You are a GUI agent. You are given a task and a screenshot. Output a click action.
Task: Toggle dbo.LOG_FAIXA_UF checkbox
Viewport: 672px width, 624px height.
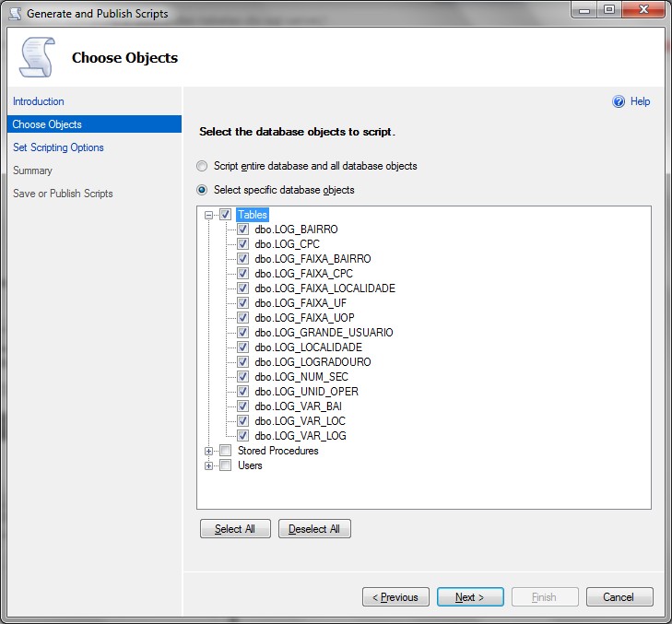coord(242,303)
